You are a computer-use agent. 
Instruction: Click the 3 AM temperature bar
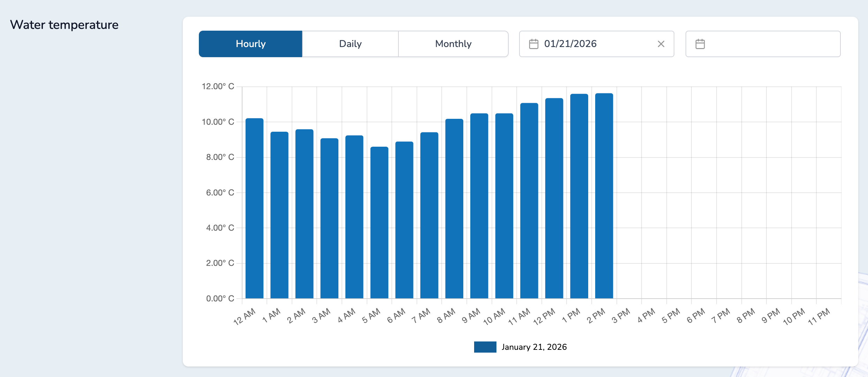click(329, 218)
